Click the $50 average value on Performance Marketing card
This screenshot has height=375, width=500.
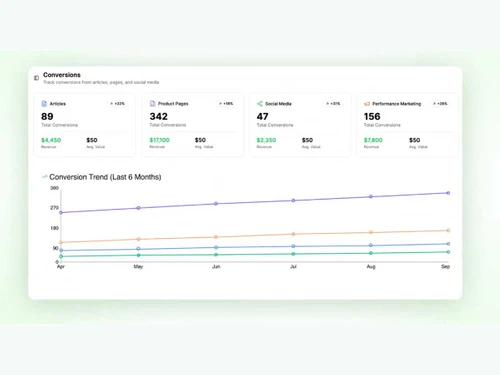(x=415, y=140)
